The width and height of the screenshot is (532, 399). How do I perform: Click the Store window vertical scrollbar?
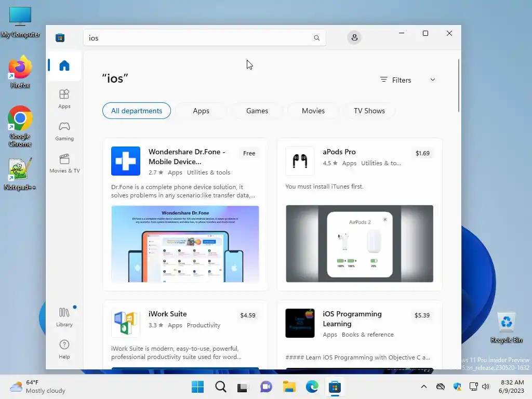tap(459, 86)
